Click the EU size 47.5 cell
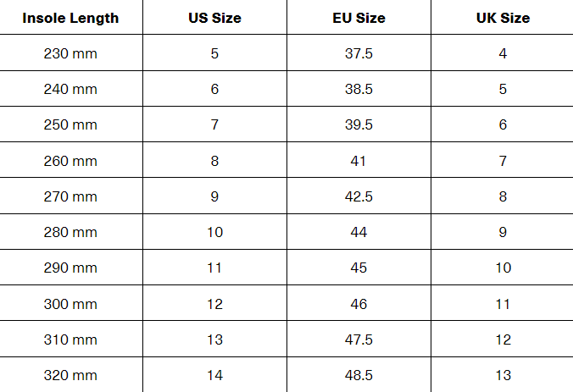The width and height of the screenshot is (573, 392). tap(359, 340)
